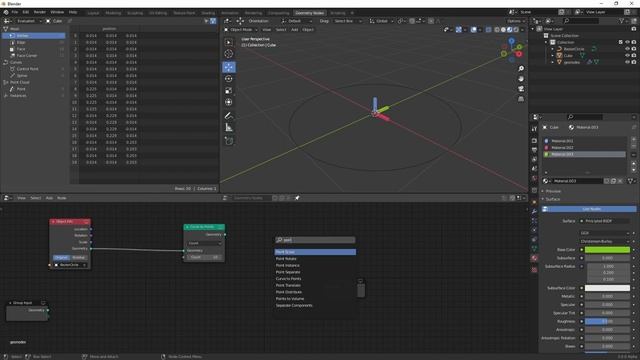640x360 pixels.
Task: Choose the Measure ruler tool
Action: [x=229, y=128]
